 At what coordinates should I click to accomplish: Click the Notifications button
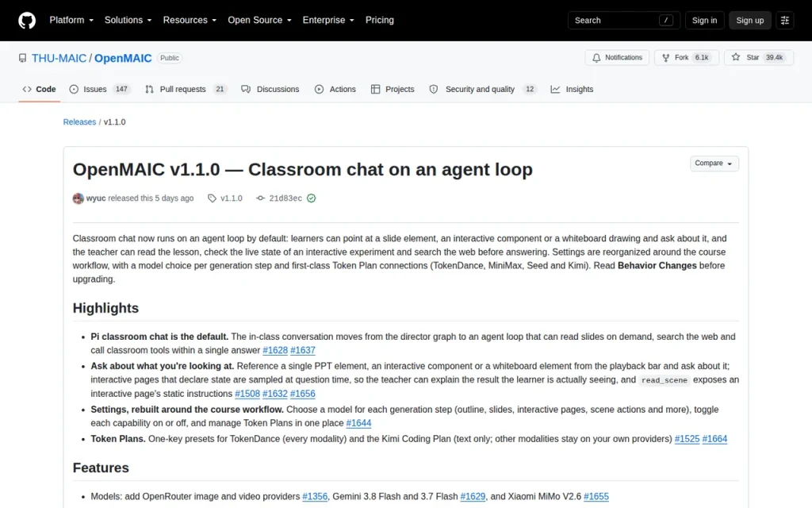click(617, 57)
